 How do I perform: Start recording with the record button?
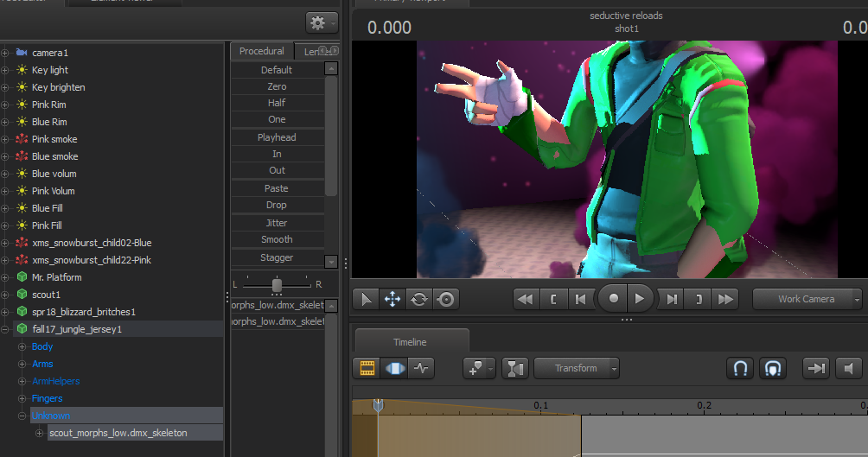(613, 299)
